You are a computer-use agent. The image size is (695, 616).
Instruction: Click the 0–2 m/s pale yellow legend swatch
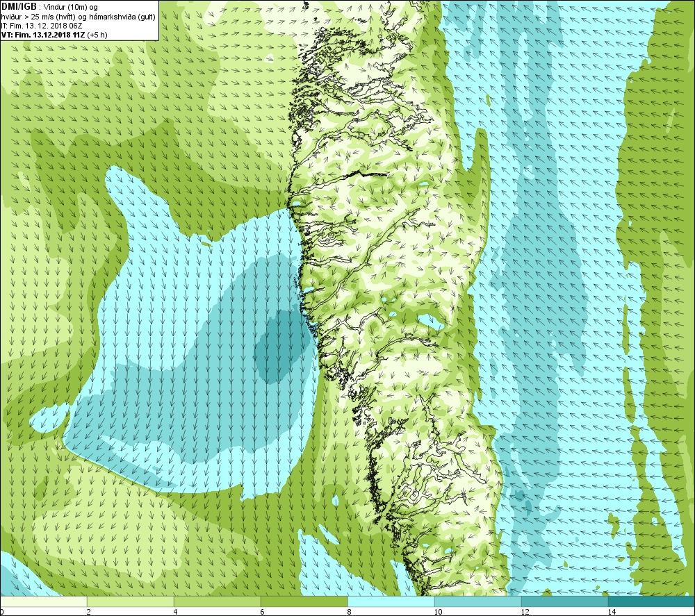tap(43, 601)
